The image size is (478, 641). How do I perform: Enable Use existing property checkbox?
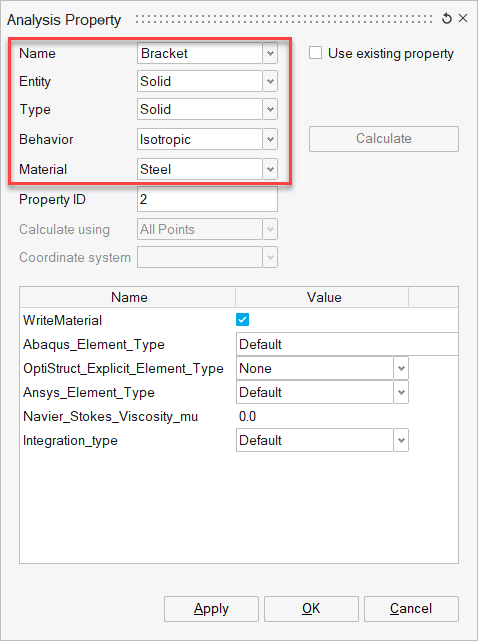tap(315, 53)
